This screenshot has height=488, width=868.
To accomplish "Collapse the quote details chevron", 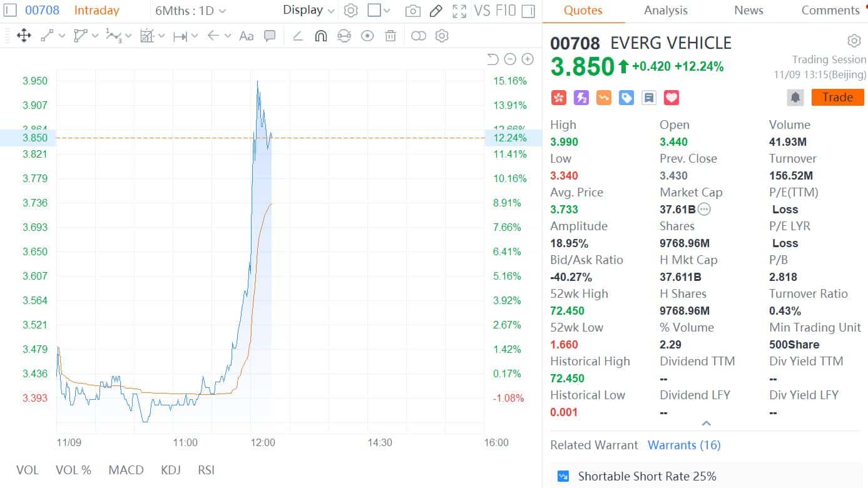I will (706, 424).
